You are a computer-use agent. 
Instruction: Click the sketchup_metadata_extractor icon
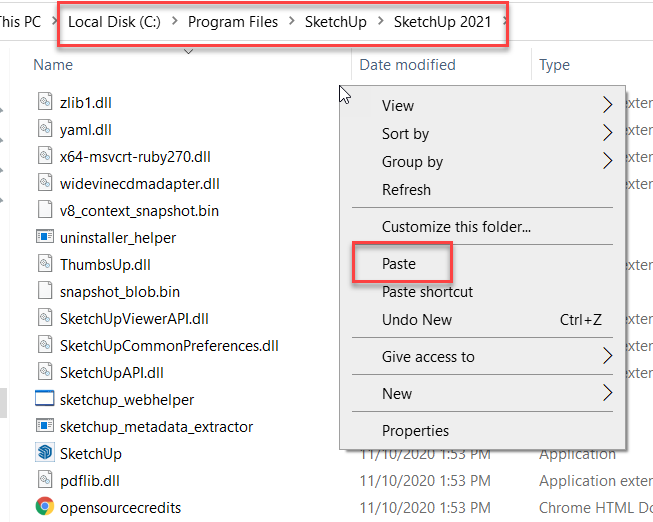44,426
